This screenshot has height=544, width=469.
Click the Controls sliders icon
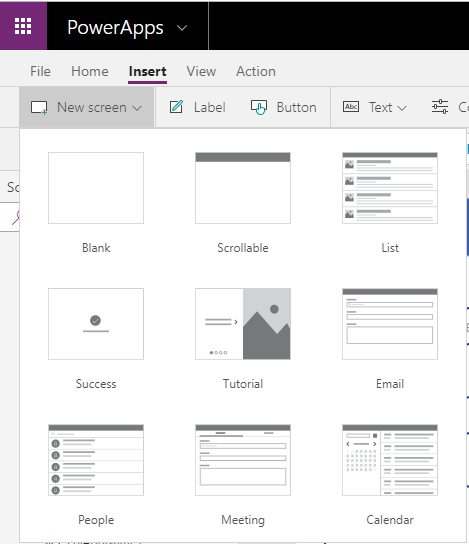tap(440, 107)
